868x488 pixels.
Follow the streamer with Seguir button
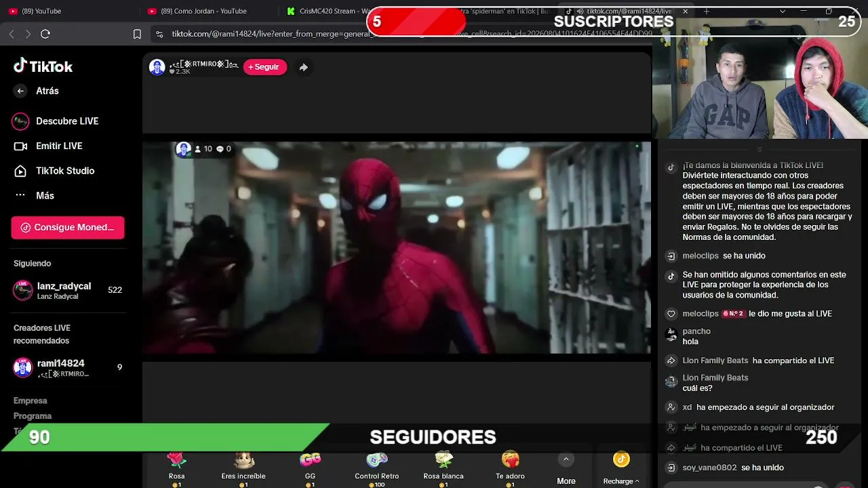coord(264,67)
